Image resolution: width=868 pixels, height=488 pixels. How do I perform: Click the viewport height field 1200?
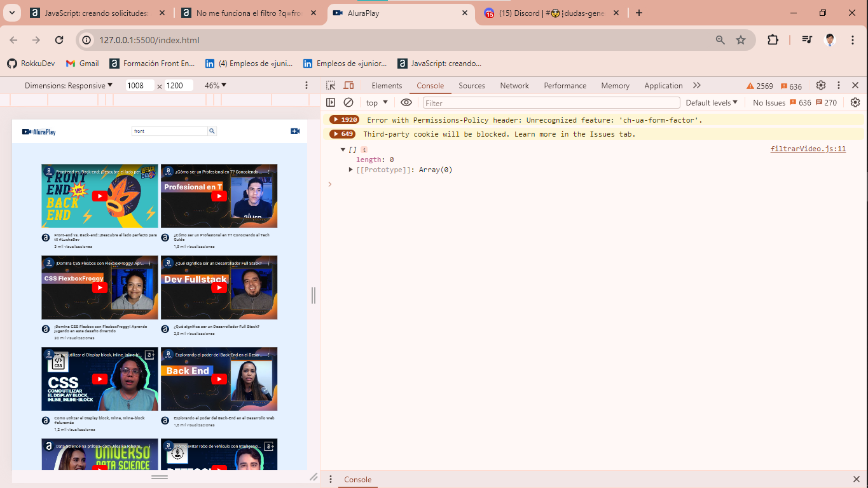pyautogui.click(x=179, y=85)
